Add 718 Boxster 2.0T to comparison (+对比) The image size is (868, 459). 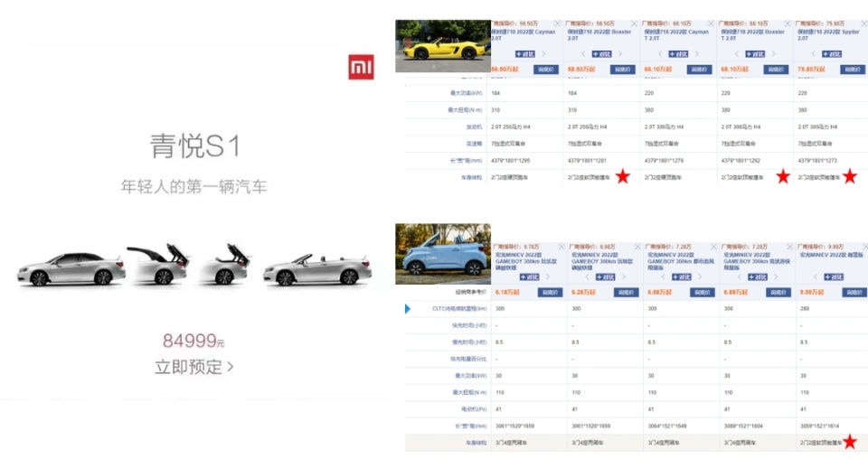pyautogui.click(x=602, y=53)
